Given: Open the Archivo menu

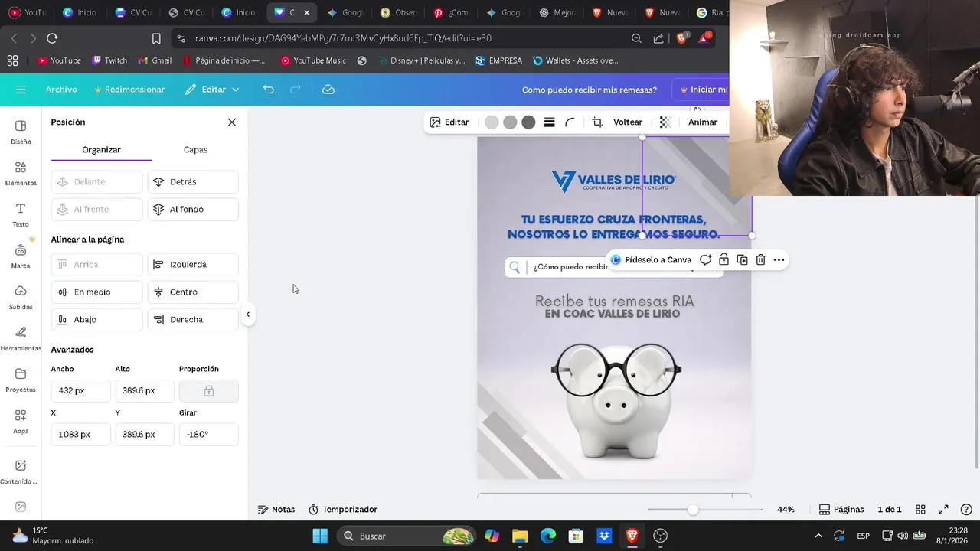Looking at the screenshot, I should tap(61, 90).
